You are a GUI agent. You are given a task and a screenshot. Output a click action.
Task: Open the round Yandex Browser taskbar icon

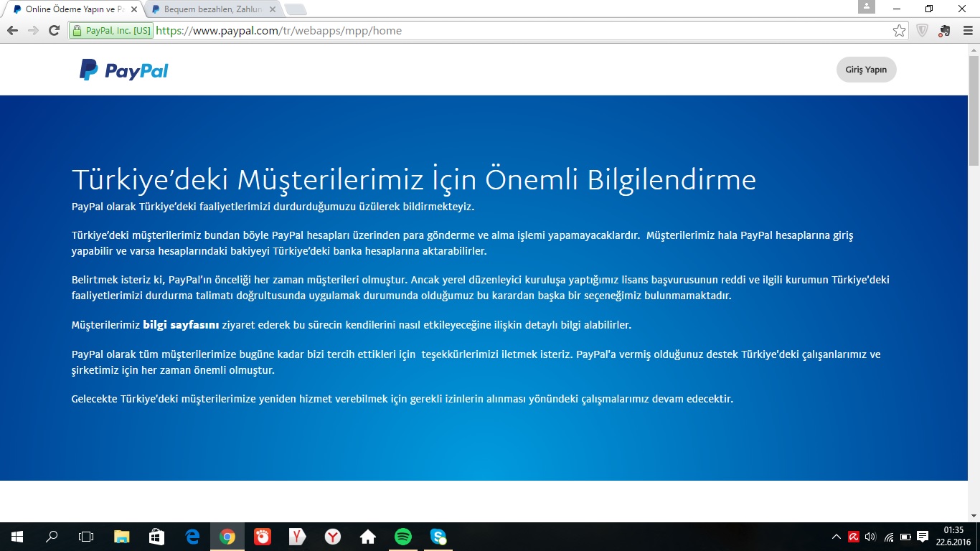[333, 537]
